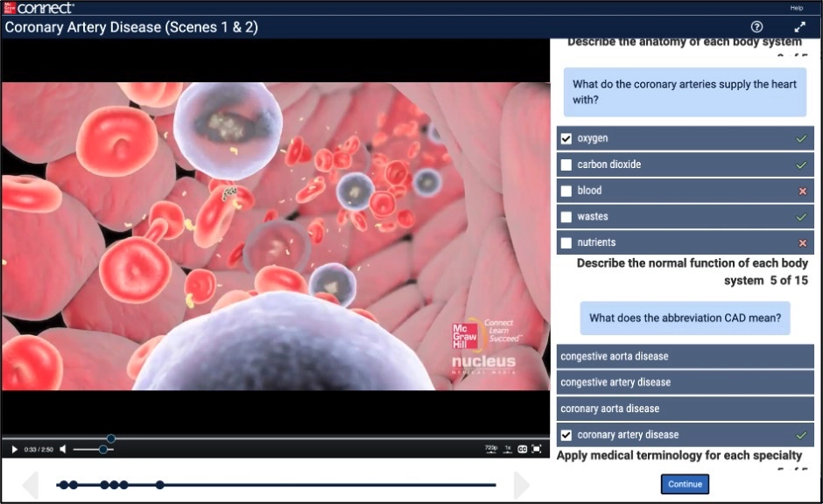Mute the video with the speaker icon
This screenshot has height=504, width=823.
(63, 450)
